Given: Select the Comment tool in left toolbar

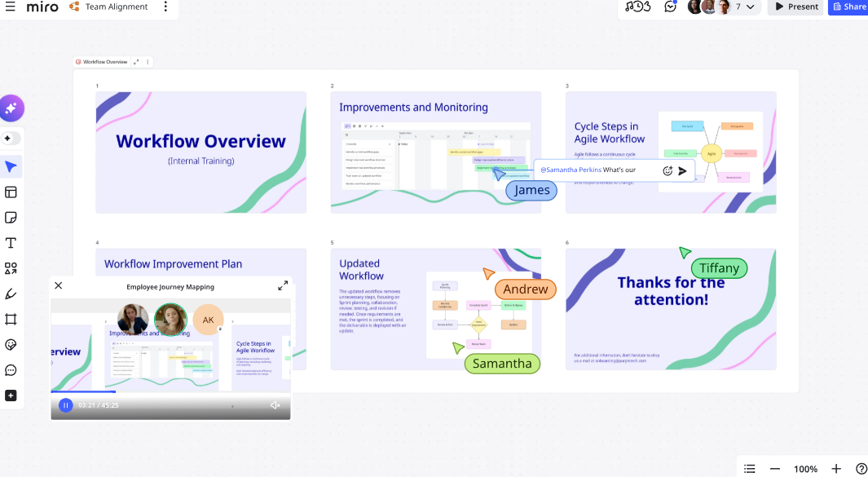Looking at the screenshot, I should [x=11, y=370].
